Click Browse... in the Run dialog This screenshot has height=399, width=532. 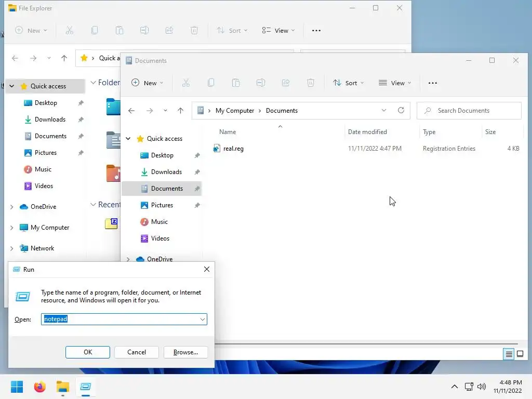[185, 352]
